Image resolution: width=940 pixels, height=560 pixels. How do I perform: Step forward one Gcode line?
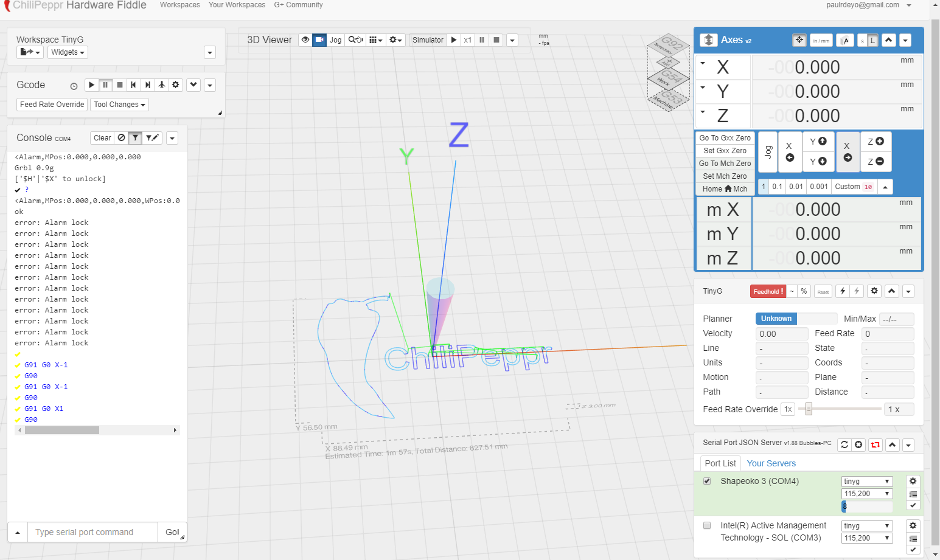coord(147,85)
